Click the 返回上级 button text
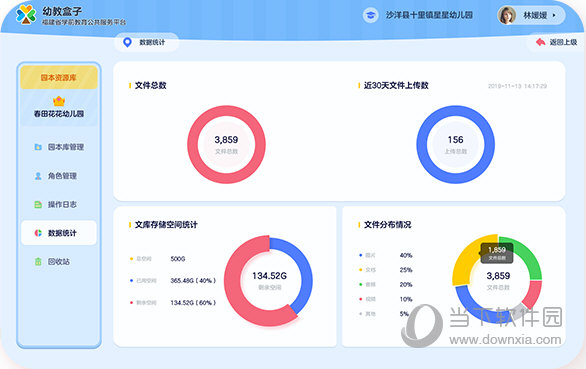The width and height of the screenshot is (586, 369). point(563,42)
